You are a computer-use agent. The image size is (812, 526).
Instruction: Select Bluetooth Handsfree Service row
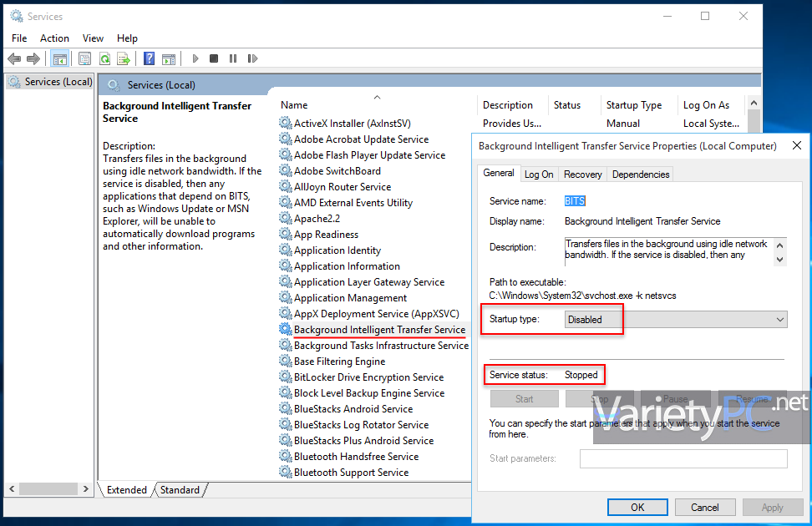coord(356,456)
